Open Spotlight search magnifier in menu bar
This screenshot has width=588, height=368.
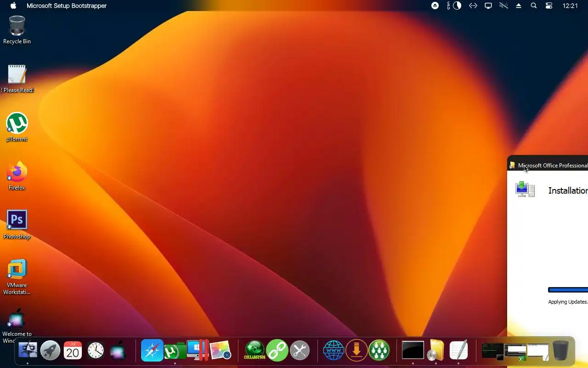point(534,6)
